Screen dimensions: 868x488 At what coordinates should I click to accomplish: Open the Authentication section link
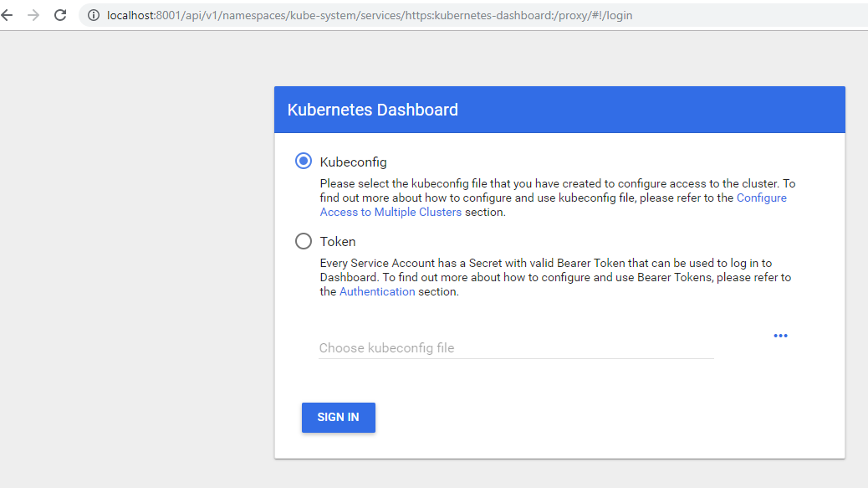[377, 292]
